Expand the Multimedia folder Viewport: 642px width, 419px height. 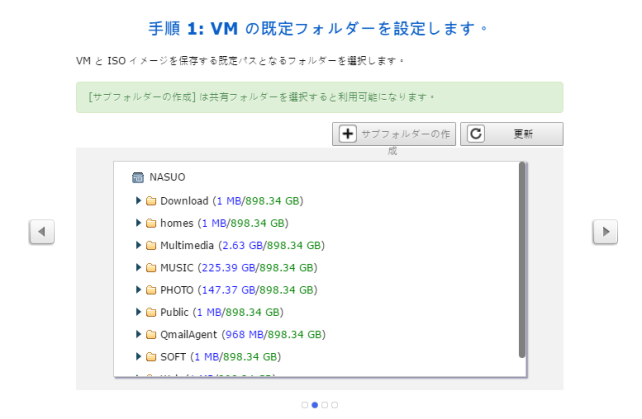point(138,245)
